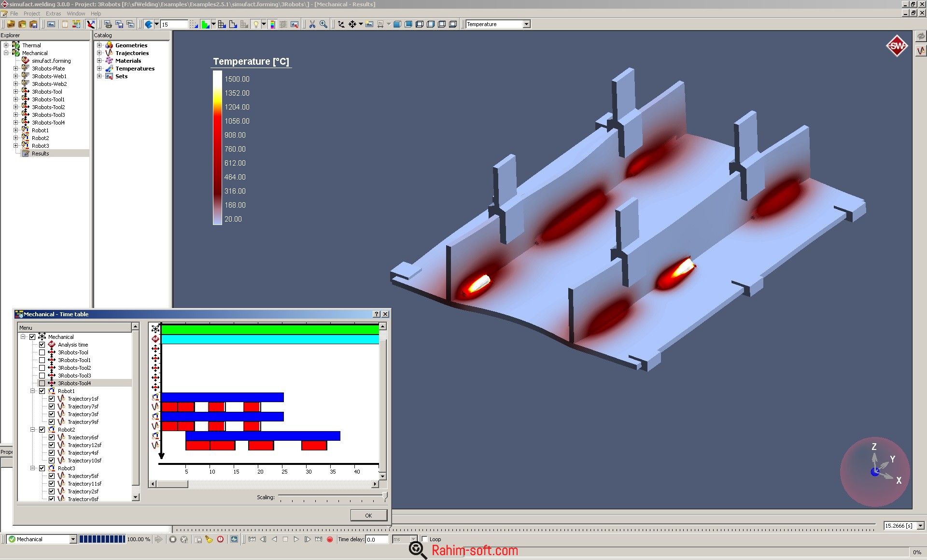Select Robot3 in the Explorer tree

pos(40,146)
